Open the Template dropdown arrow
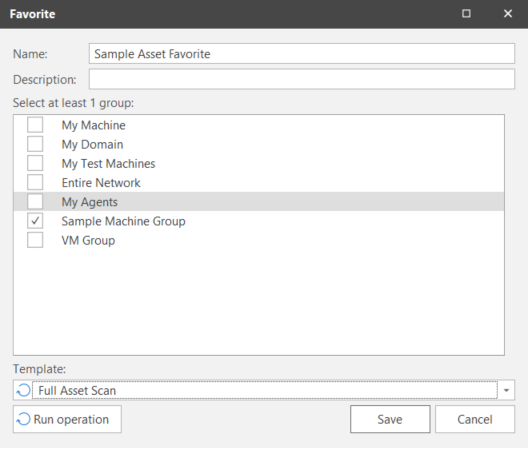The image size is (528, 449). (506, 390)
